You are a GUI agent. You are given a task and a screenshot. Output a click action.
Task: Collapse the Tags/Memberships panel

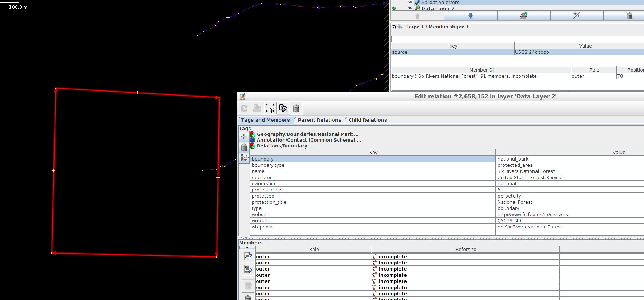394,27
